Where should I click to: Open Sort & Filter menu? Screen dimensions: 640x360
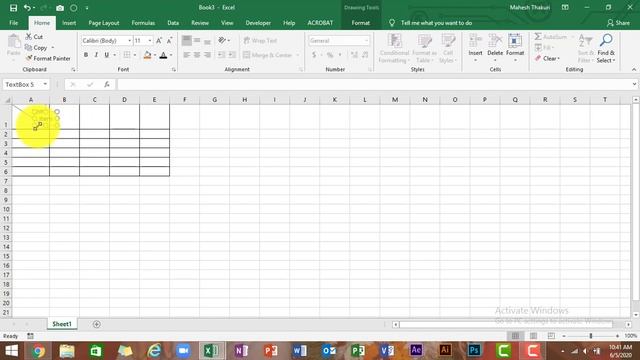coord(585,49)
